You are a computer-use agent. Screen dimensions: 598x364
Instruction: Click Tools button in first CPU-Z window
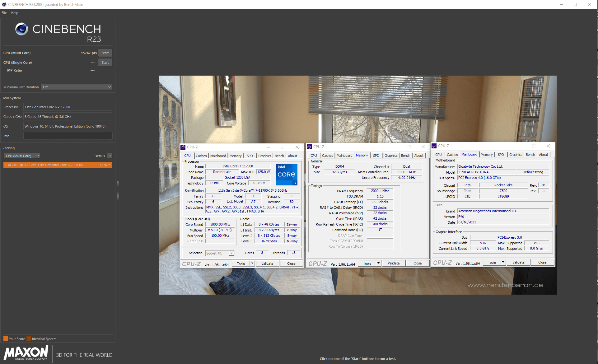tap(241, 264)
